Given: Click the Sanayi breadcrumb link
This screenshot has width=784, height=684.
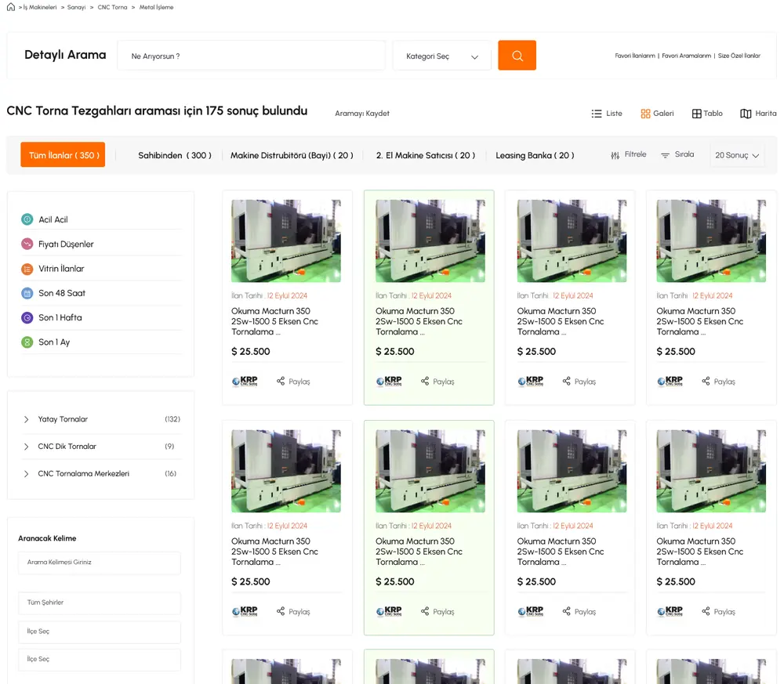Looking at the screenshot, I should click(x=77, y=8).
